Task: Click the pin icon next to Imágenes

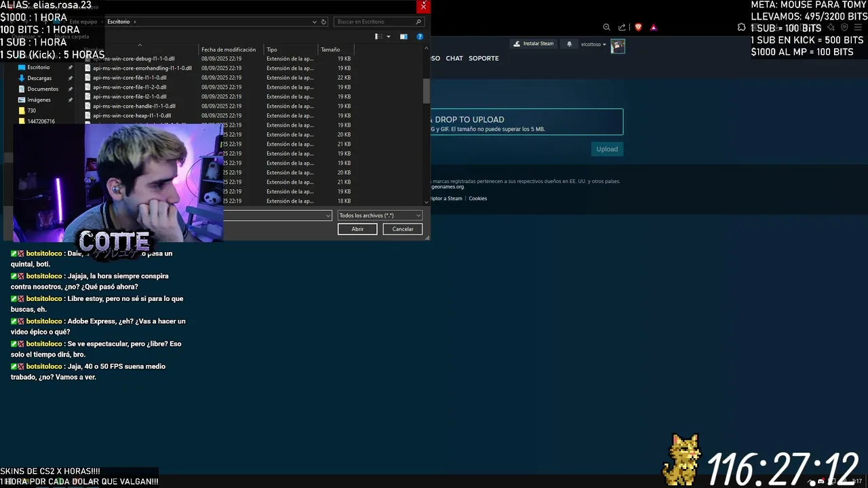Action: [70, 100]
